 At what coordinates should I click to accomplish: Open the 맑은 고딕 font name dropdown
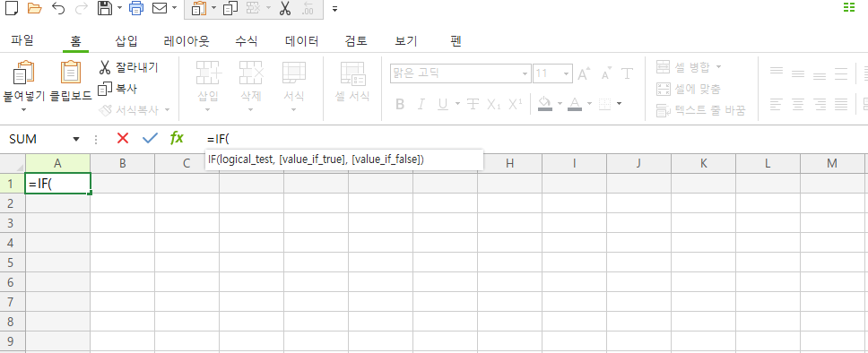(x=525, y=73)
